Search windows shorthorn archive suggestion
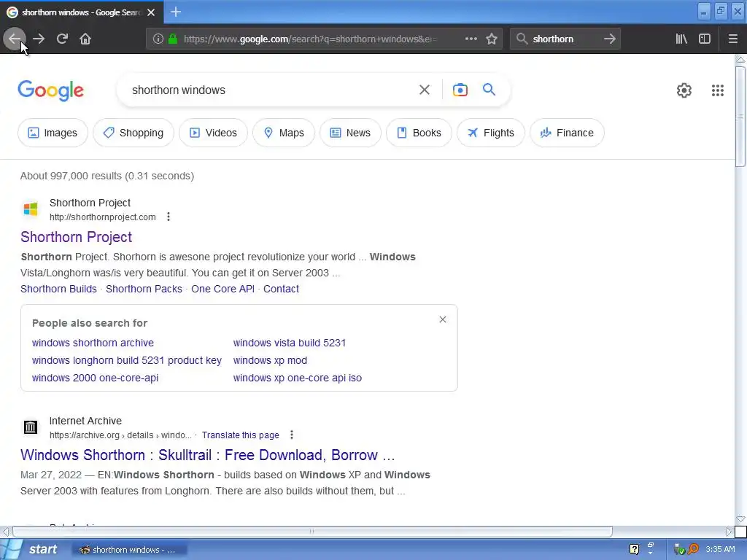Viewport: 747px width, 560px height. click(93, 343)
